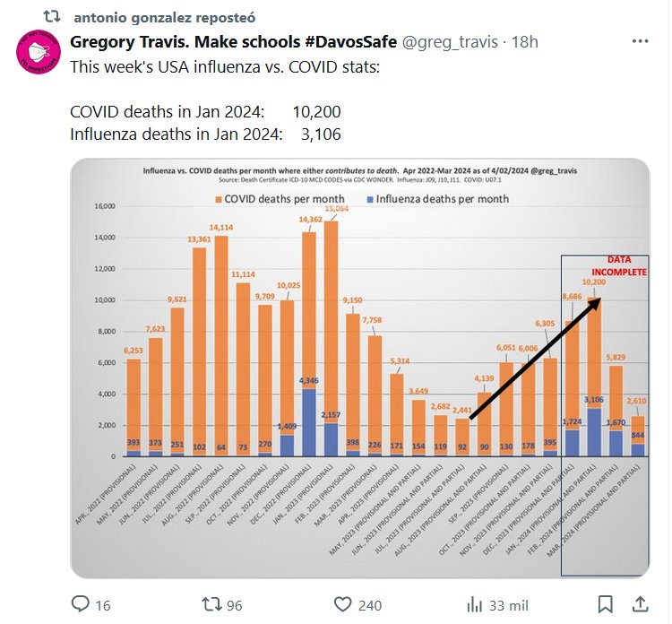
Task: Click the 16 replies count
Action: [x=102, y=605]
